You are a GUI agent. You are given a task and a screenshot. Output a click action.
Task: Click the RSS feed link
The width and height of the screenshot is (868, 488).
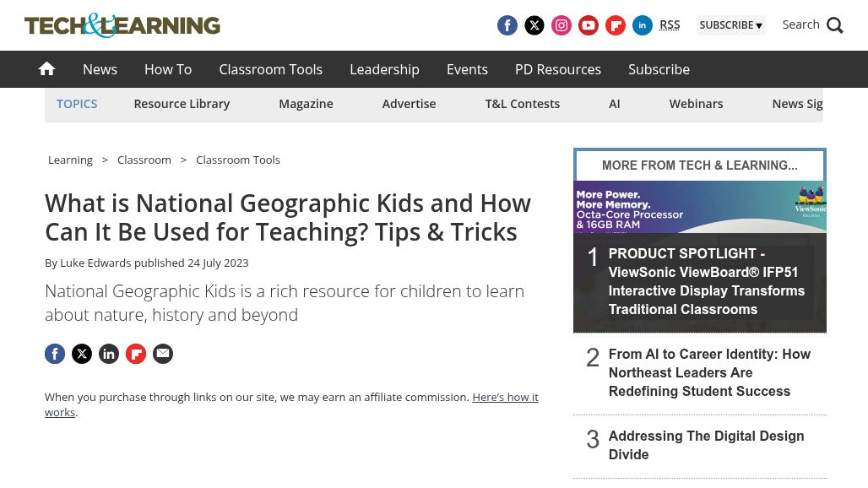pyautogui.click(x=670, y=25)
